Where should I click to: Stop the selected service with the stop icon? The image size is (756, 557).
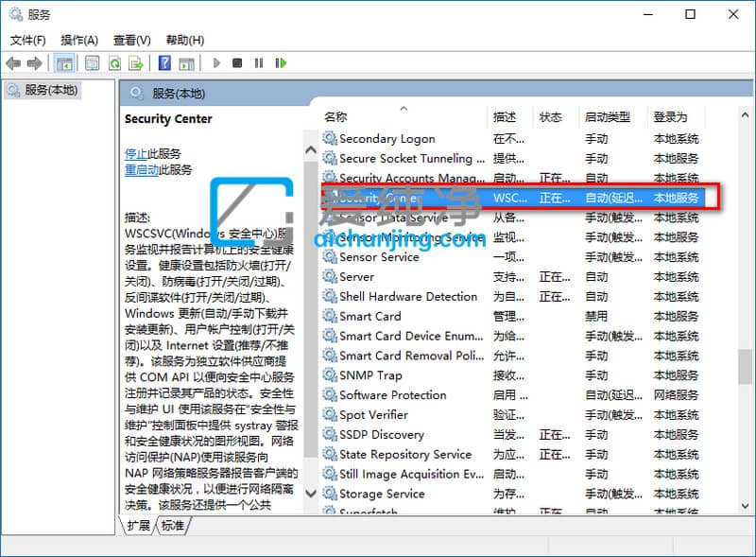click(x=236, y=63)
